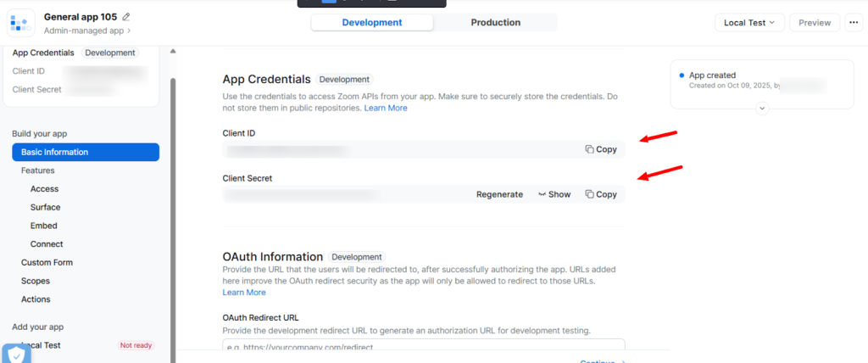Expand the App created activity chevron
868x363 pixels.
pyautogui.click(x=761, y=108)
